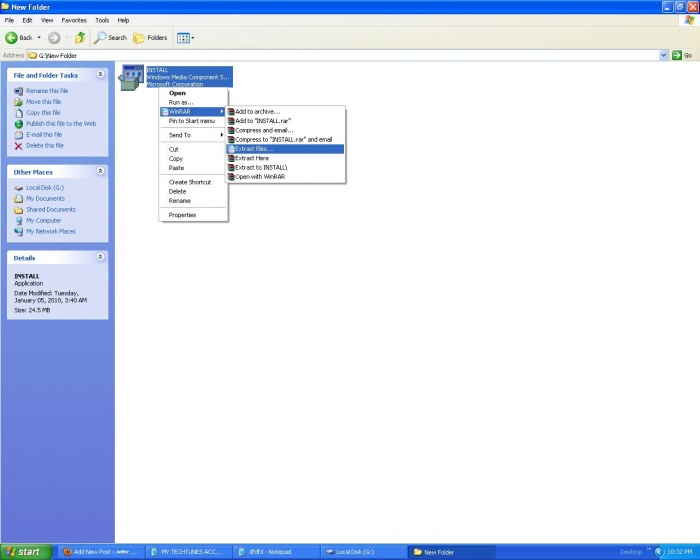700x560 pixels.
Task: Open Shared Documents in Other Places
Action: tap(51, 209)
